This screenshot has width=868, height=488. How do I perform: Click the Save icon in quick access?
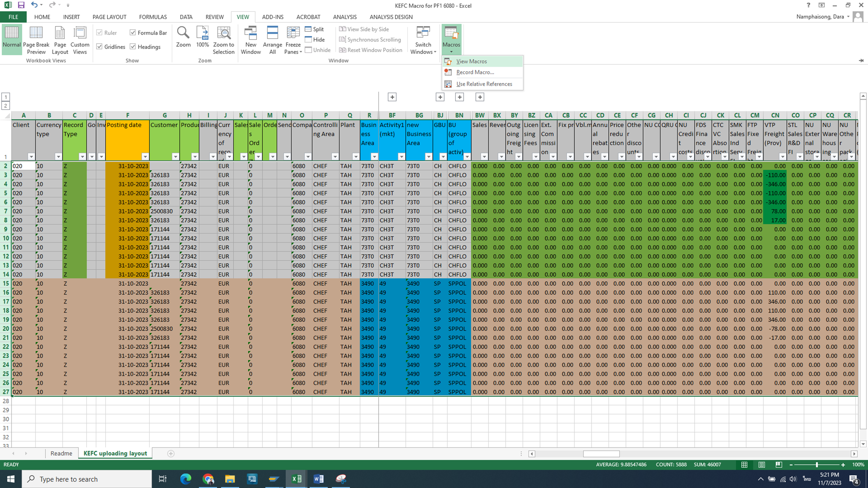[21, 5]
